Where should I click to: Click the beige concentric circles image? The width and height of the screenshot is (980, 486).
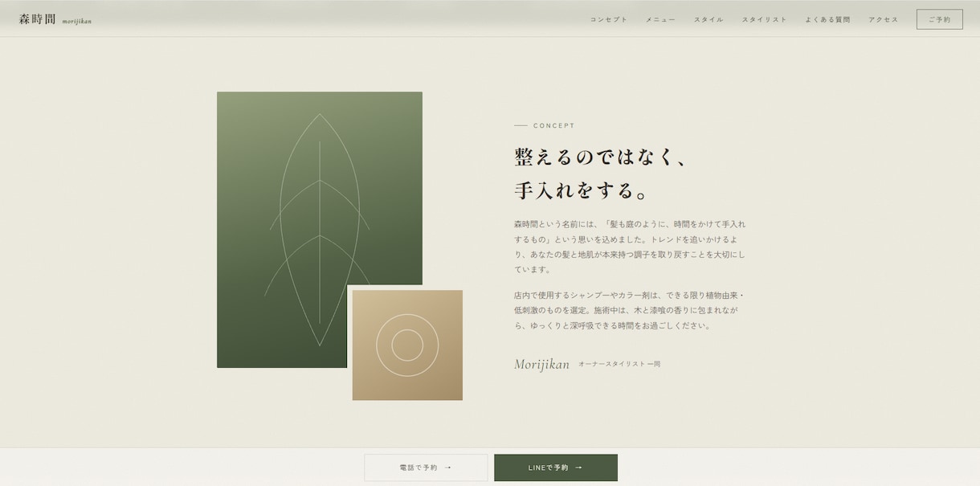[x=407, y=345]
